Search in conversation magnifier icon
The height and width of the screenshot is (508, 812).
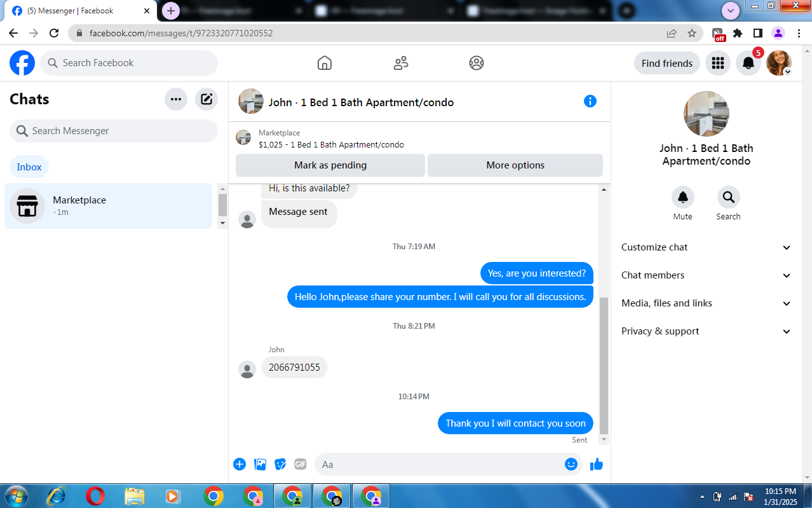[728, 197]
